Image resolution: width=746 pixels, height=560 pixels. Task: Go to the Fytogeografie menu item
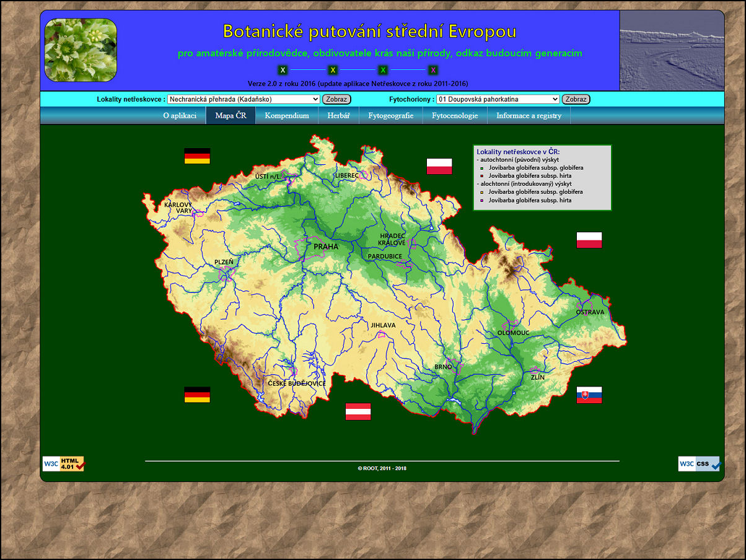point(390,116)
